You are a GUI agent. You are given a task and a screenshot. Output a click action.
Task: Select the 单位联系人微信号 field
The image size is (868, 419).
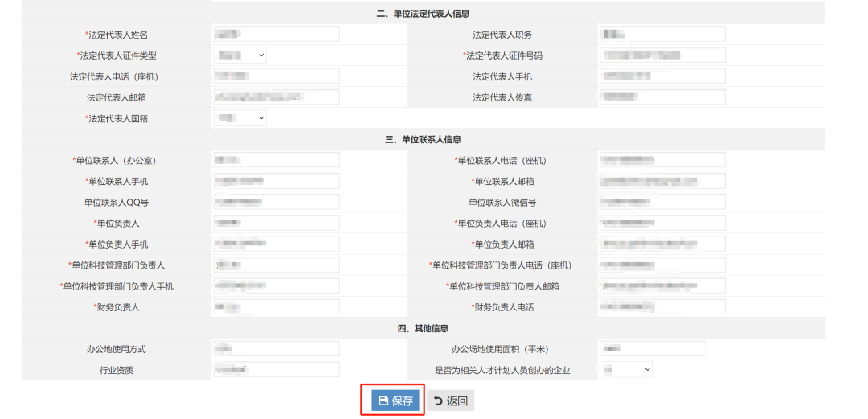662,202
